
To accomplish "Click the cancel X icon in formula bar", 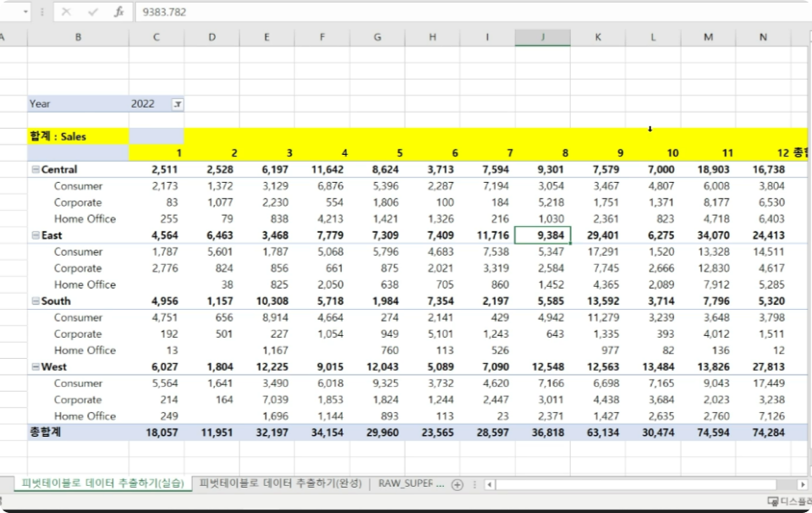I will coord(66,12).
